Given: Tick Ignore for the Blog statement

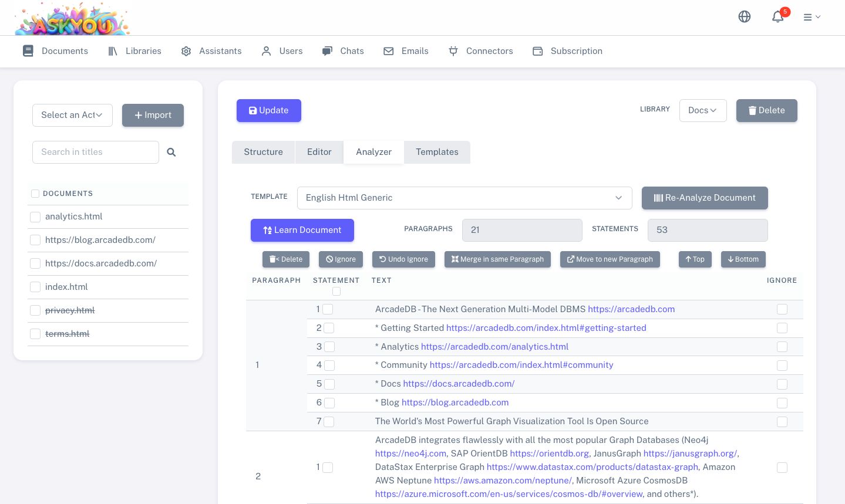Looking at the screenshot, I should point(782,403).
